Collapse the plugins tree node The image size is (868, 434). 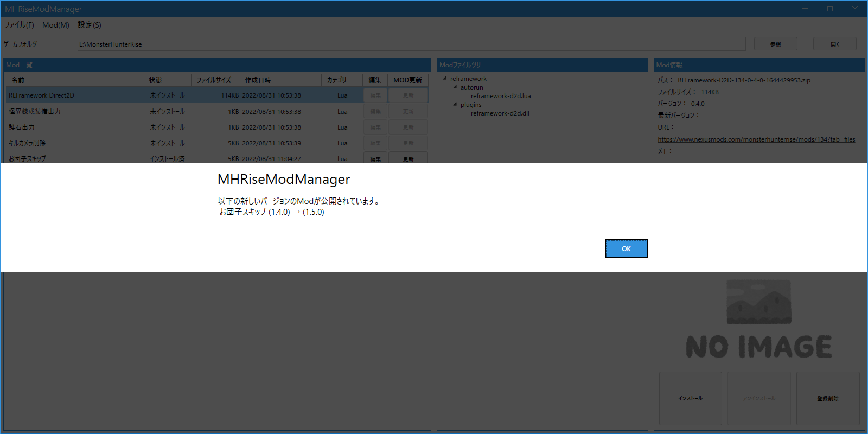(455, 104)
